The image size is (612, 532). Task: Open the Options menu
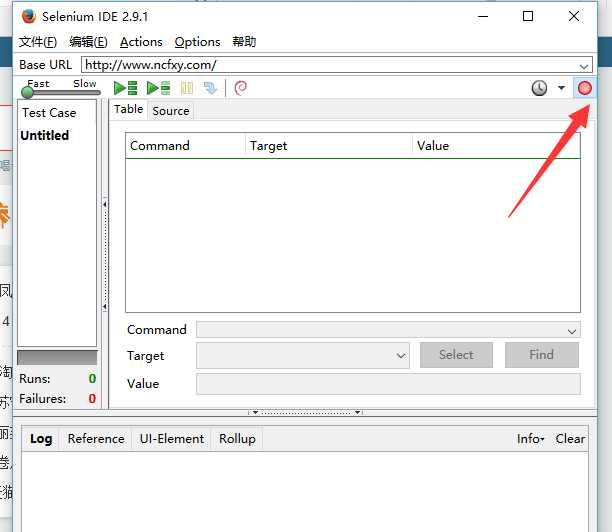[x=197, y=42]
